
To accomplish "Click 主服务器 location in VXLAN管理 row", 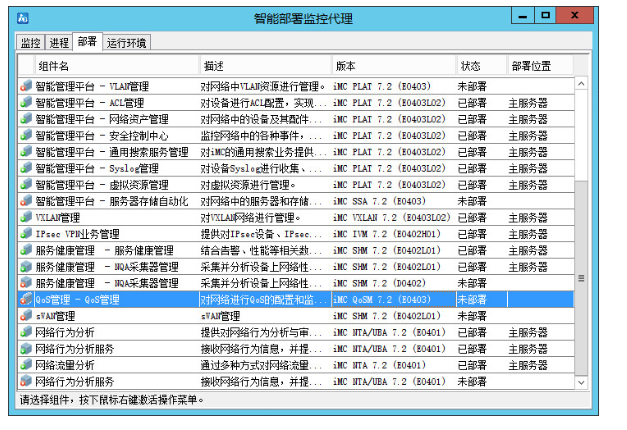I will 528,218.
